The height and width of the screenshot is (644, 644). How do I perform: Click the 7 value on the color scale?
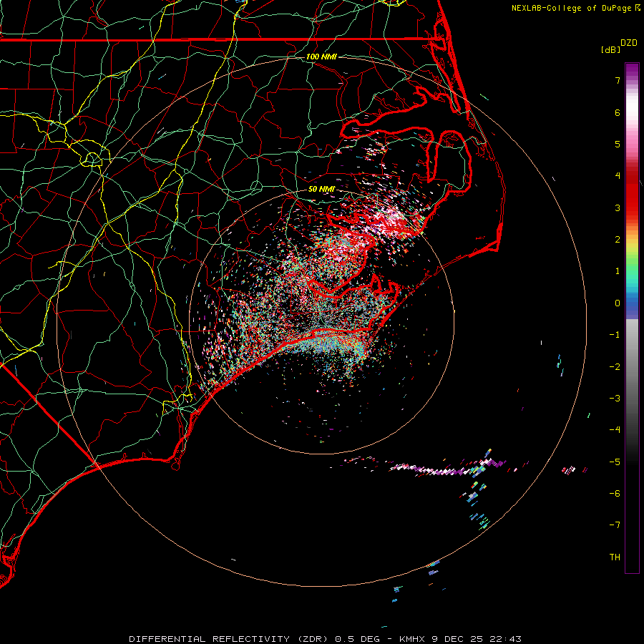[x=618, y=80]
